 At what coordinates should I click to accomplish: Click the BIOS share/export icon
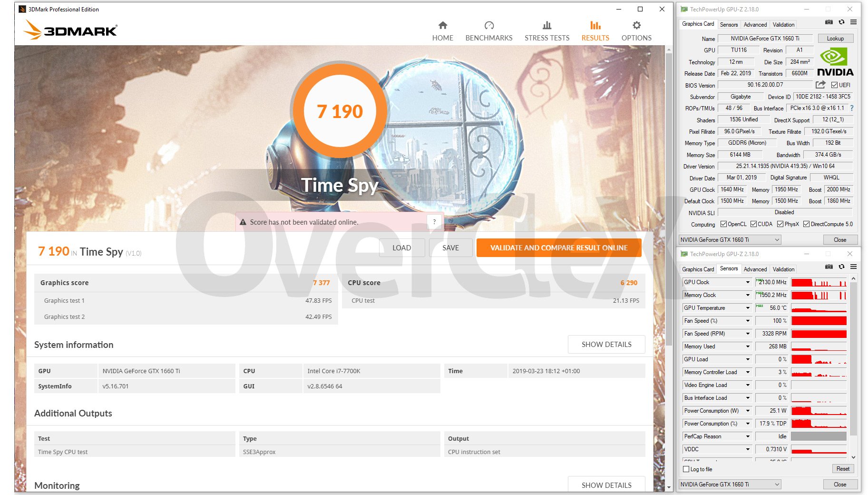[x=820, y=85]
